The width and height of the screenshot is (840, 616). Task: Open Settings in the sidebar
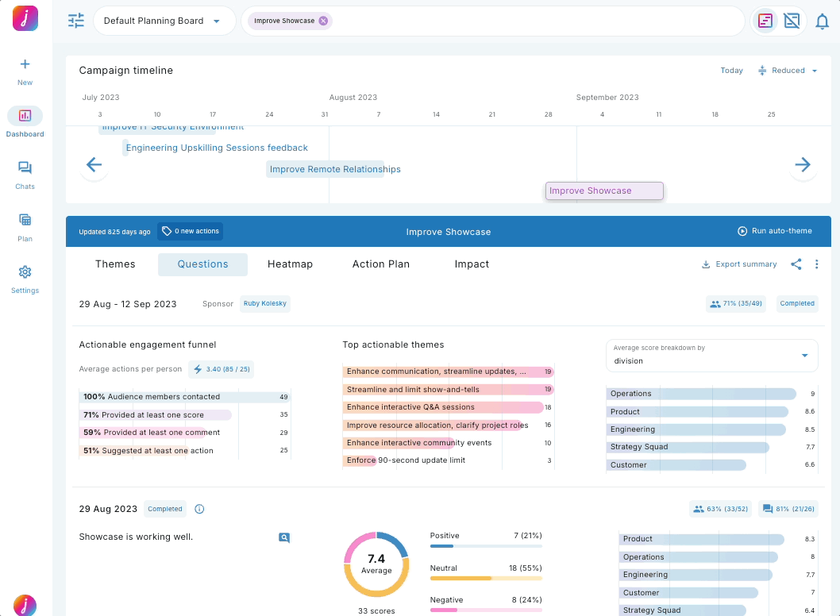click(x=25, y=279)
